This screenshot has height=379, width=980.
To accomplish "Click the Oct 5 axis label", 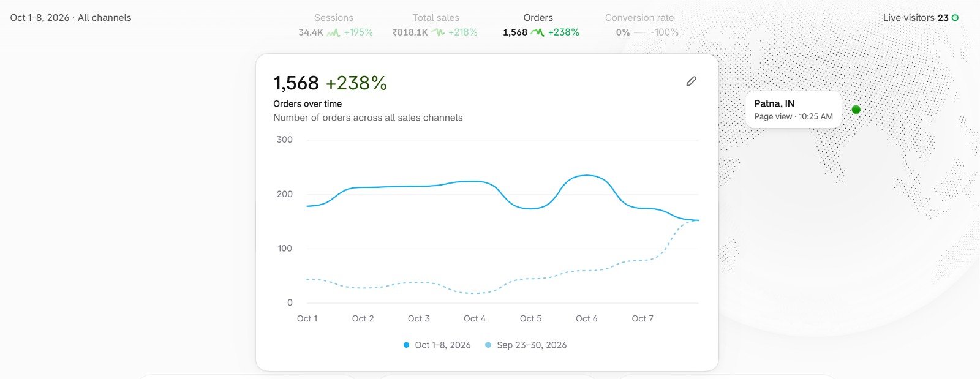I will tap(530, 318).
